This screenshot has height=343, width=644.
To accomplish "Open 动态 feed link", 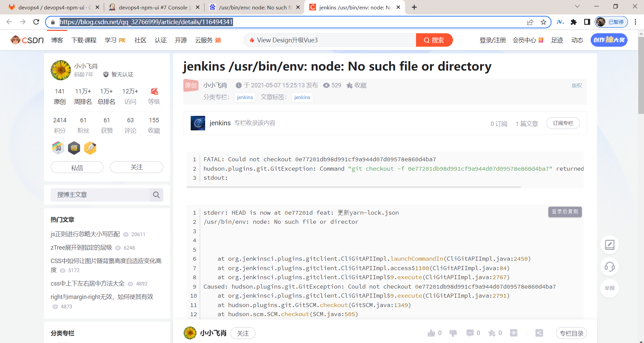I will click(577, 40).
